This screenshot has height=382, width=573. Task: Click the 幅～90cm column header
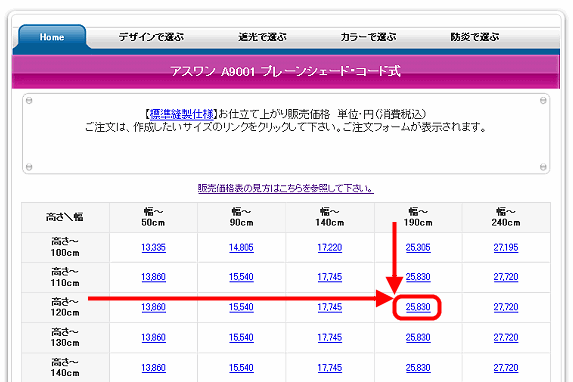(241, 217)
